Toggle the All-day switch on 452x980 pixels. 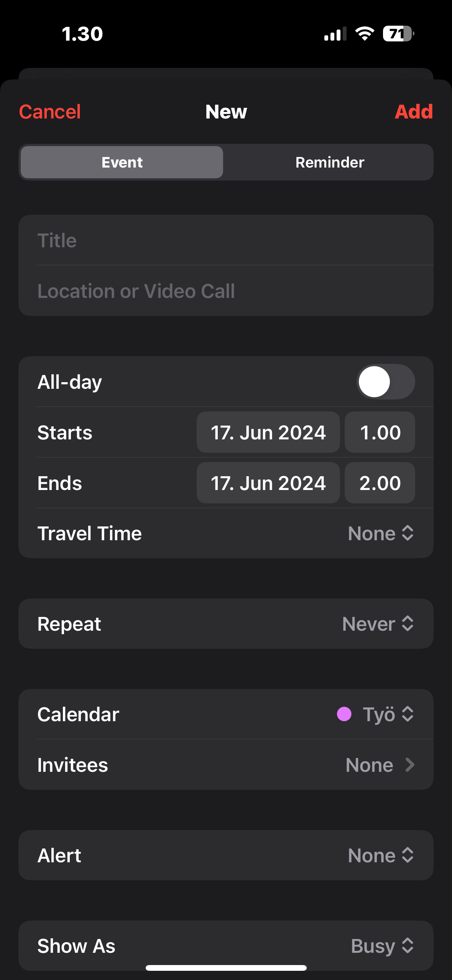386,382
